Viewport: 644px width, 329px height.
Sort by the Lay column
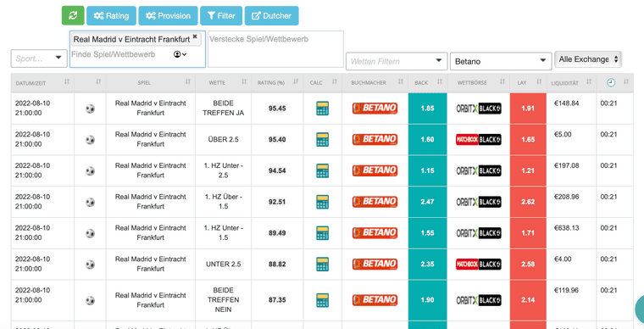pyautogui.click(x=528, y=82)
